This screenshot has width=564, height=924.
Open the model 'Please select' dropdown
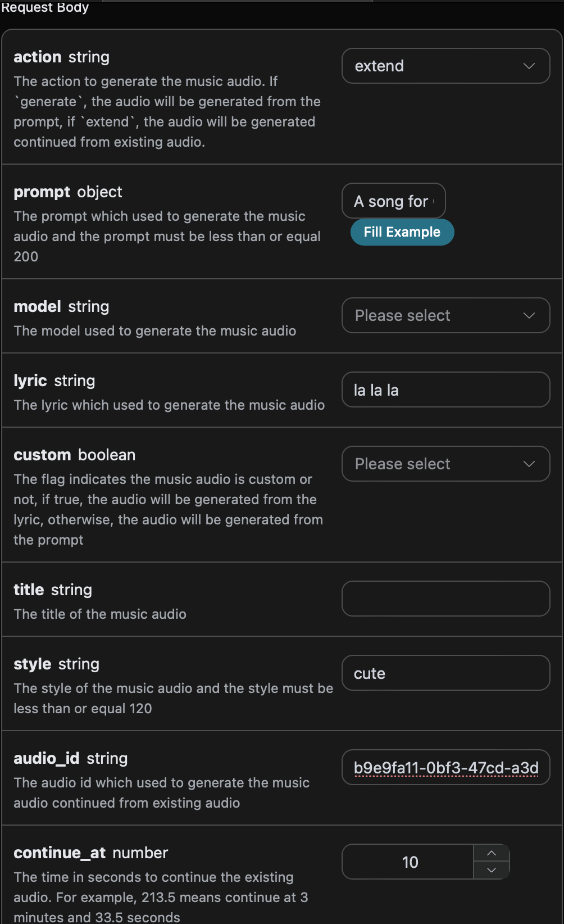click(445, 315)
